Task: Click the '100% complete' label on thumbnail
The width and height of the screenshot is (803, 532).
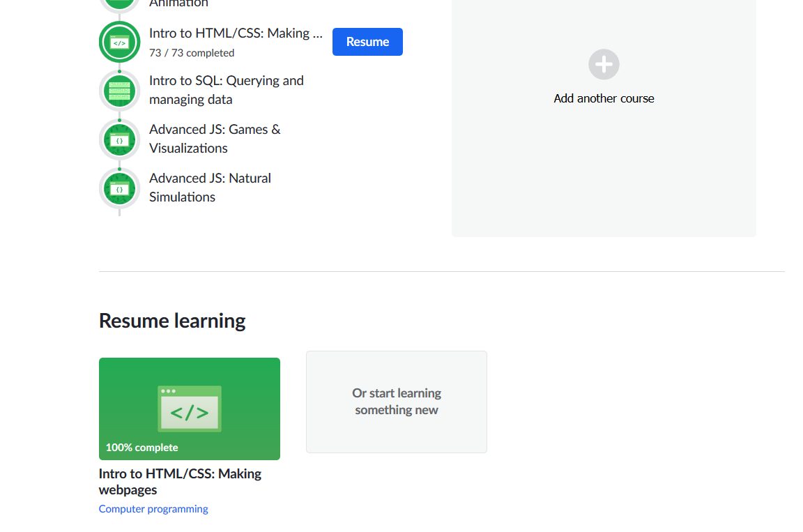Action: click(x=142, y=448)
